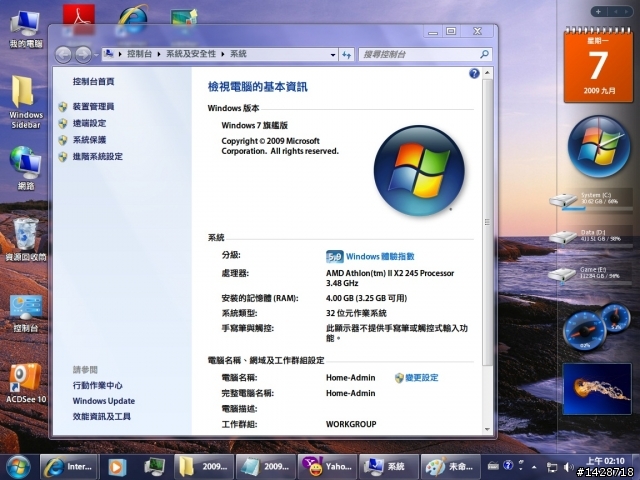Click the Game (E:) drive gadget

click(589, 274)
